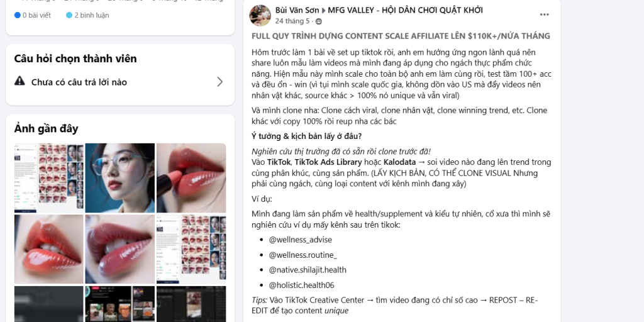
Task: Click the Ảnh gần đây section heading
Action: click(46, 128)
